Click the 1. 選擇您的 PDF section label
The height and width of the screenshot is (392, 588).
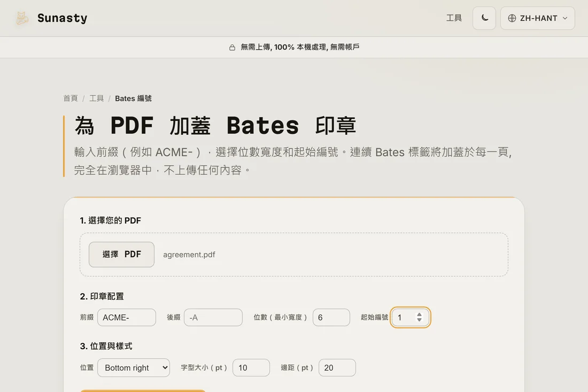[110, 220]
